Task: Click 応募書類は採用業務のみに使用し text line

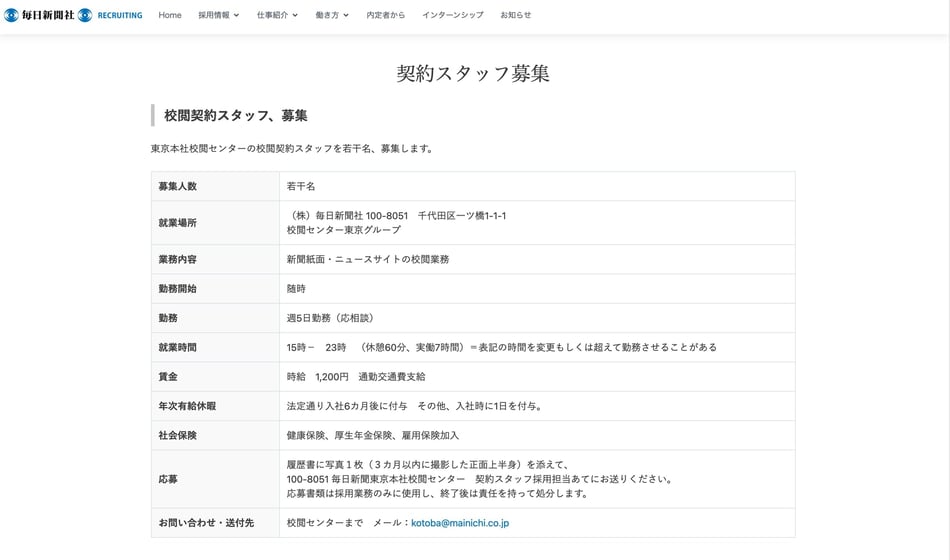Action: (438, 493)
